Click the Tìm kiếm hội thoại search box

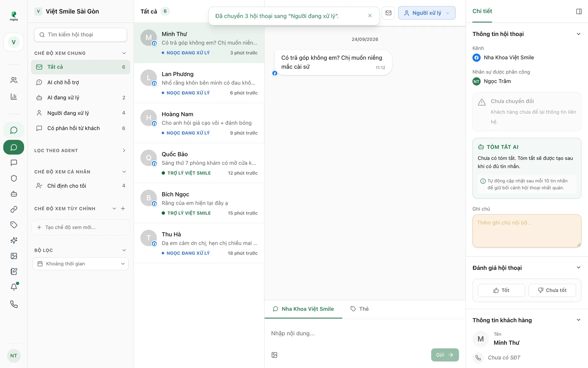pyautogui.click(x=80, y=35)
